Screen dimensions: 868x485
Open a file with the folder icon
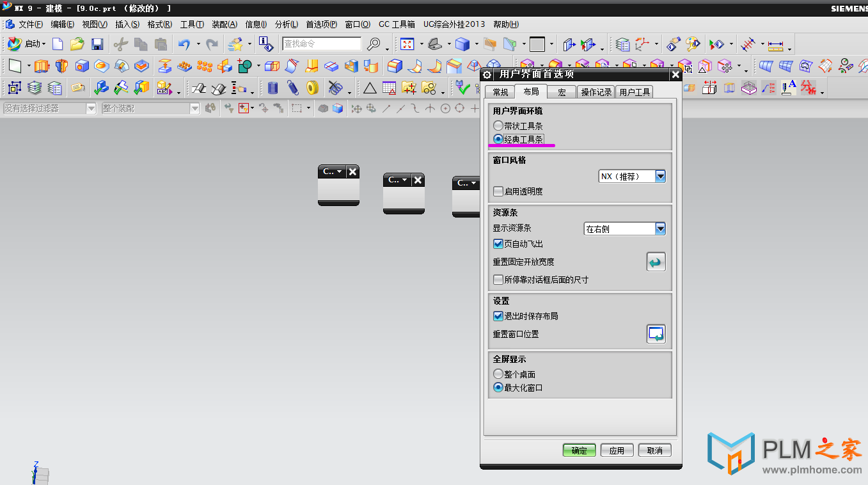coord(77,44)
